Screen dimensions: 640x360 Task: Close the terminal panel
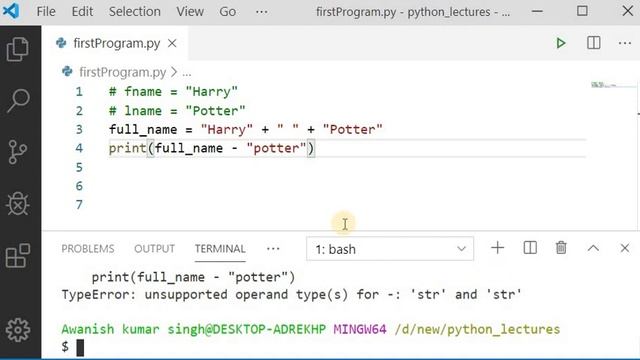pyautogui.click(x=624, y=248)
